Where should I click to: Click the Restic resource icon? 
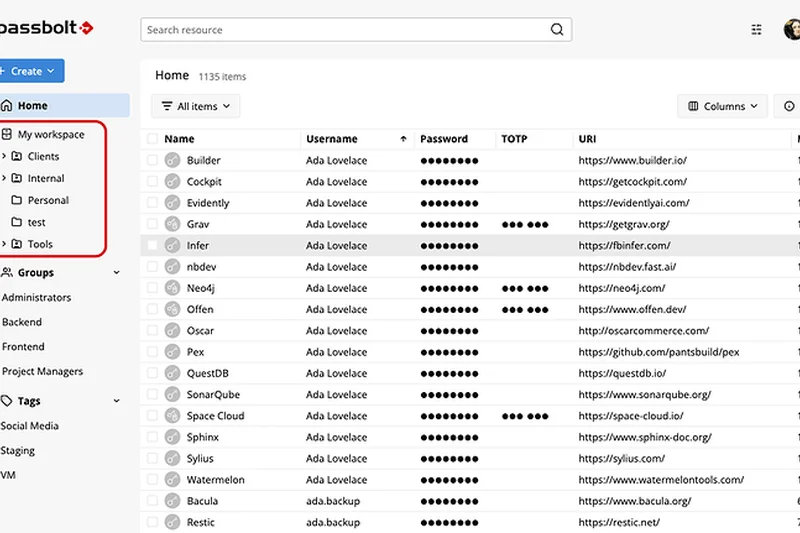coord(172,522)
